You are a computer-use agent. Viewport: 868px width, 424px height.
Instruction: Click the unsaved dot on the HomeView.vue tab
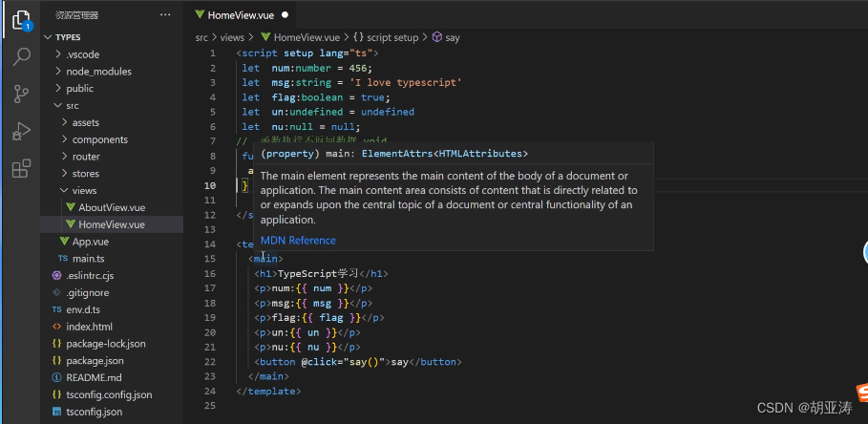tap(286, 15)
